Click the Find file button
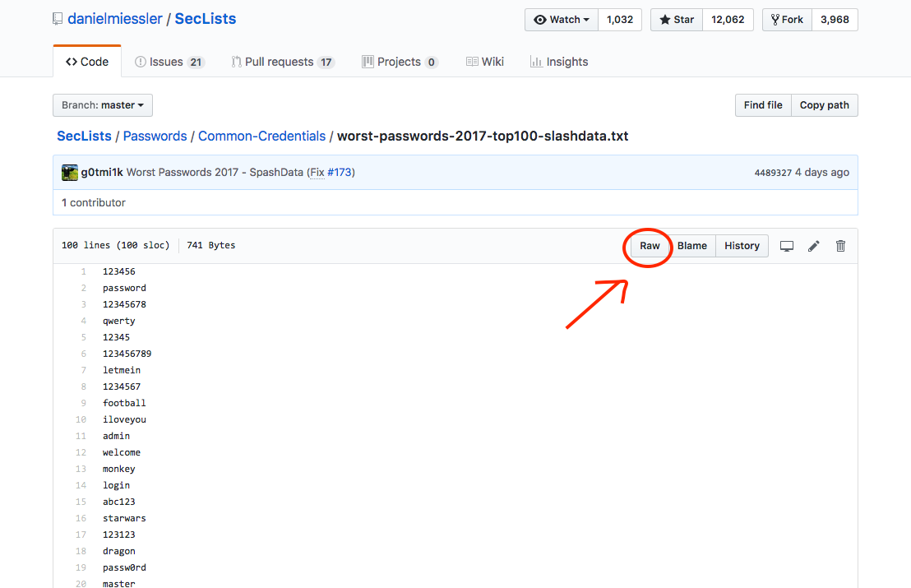The image size is (911, 588). pyautogui.click(x=763, y=105)
